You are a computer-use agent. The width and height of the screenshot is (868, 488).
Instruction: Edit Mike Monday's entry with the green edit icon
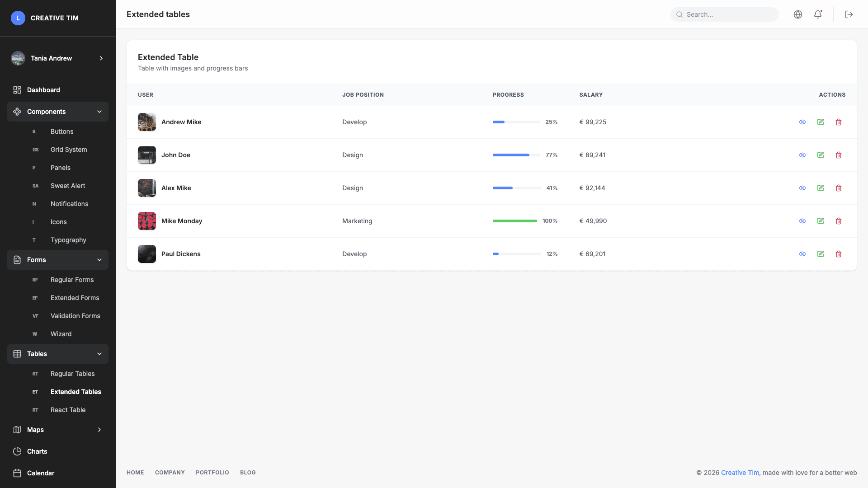click(821, 221)
